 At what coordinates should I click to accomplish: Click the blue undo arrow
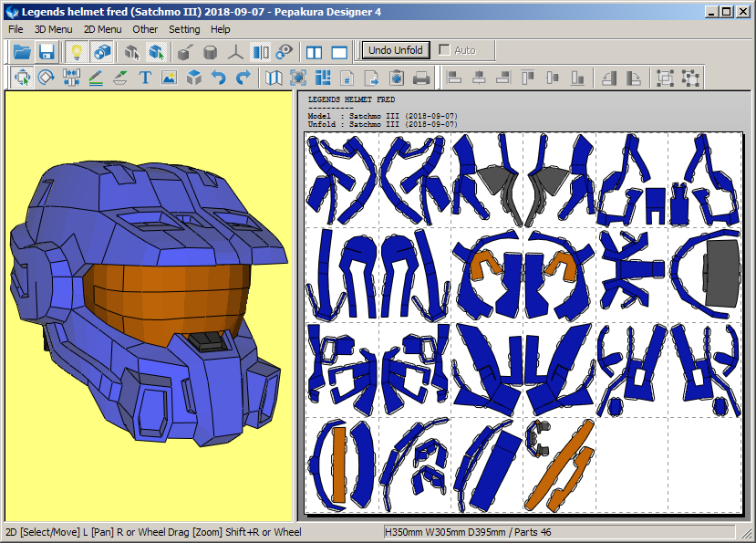click(x=219, y=78)
